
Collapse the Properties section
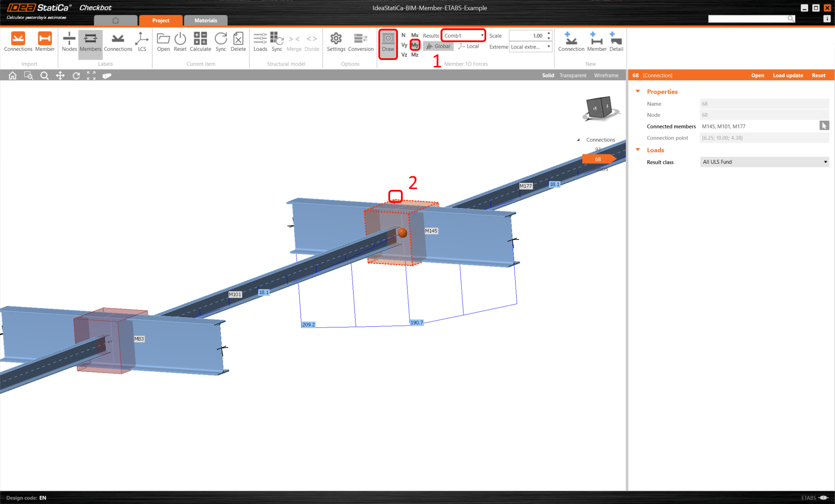coord(638,91)
